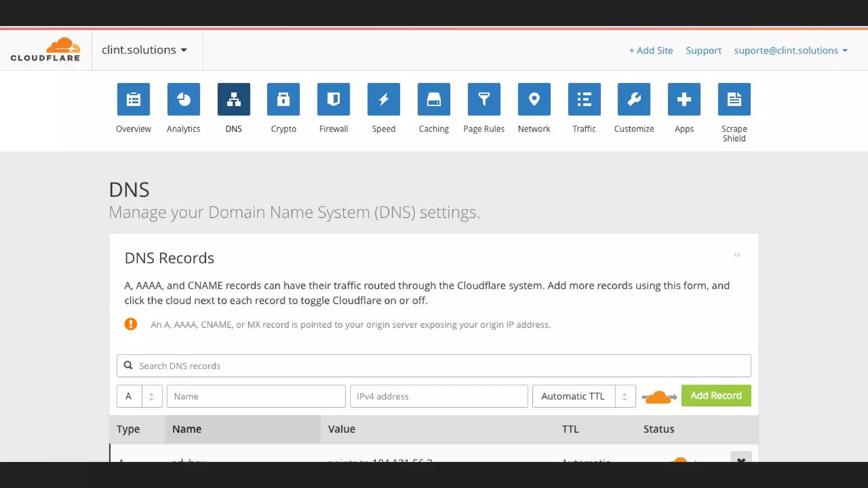Screen dimensions: 868x488
Task: Open the Network location pin icon
Action: pyautogui.click(x=534, y=99)
